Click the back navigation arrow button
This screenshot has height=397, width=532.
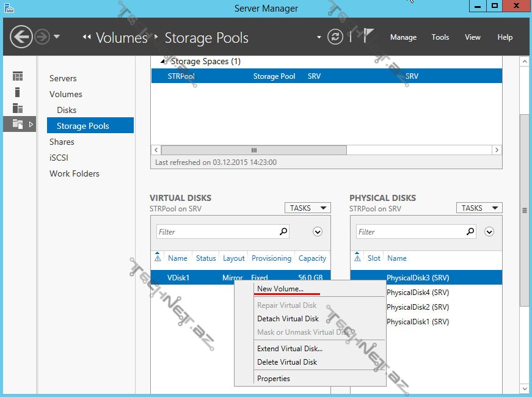tap(21, 37)
